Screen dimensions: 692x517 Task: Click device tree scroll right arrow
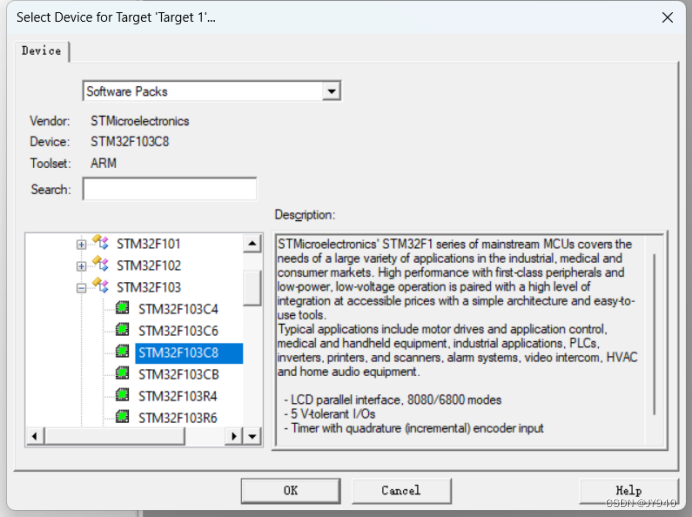[x=234, y=437]
